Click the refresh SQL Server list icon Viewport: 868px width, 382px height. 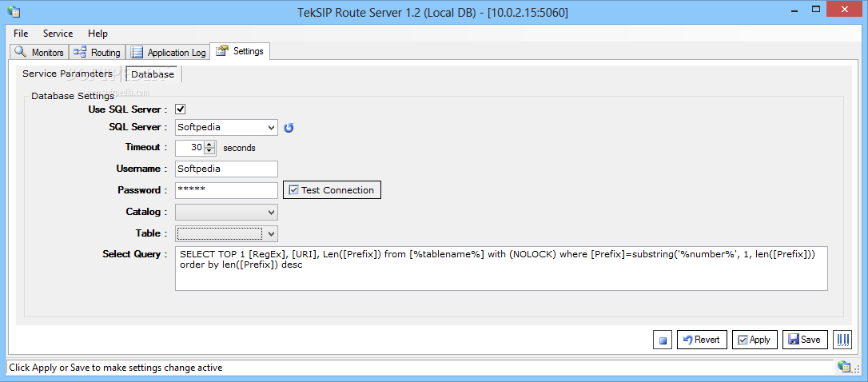pyautogui.click(x=289, y=128)
